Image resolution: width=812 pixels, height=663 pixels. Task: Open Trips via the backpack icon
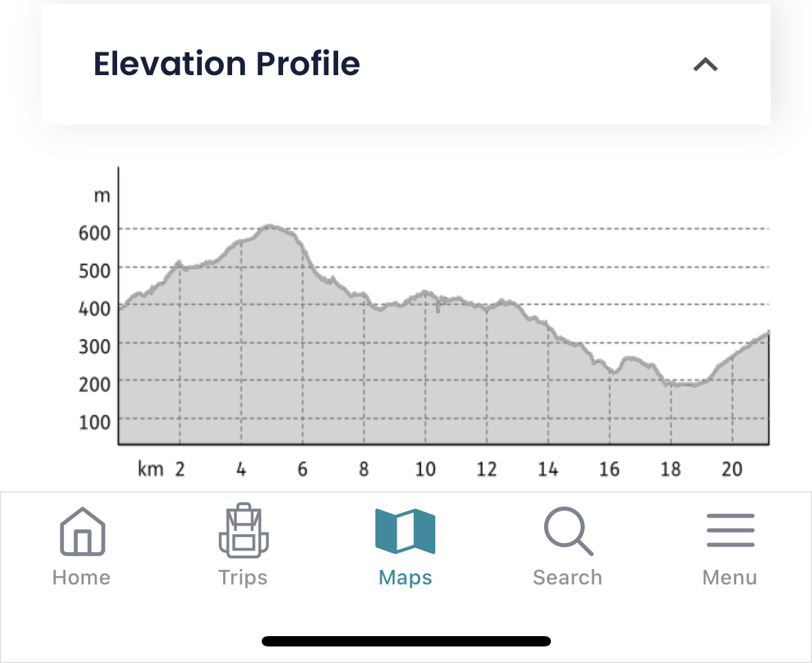[243, 531]
